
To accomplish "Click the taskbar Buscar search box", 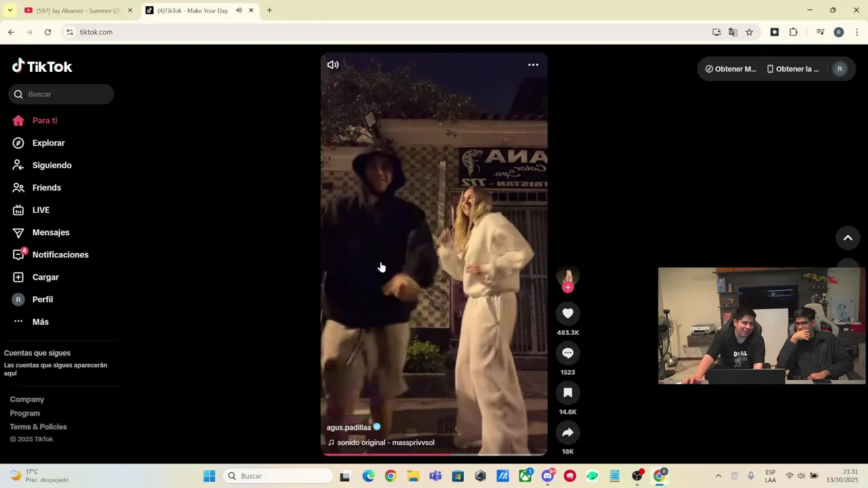I will 278,476.
